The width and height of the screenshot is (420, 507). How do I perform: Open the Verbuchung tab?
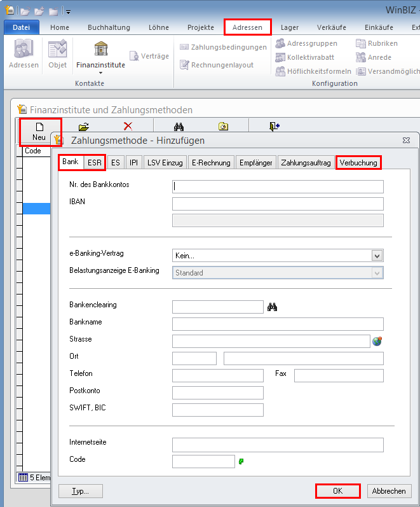[x=358, y=163]
